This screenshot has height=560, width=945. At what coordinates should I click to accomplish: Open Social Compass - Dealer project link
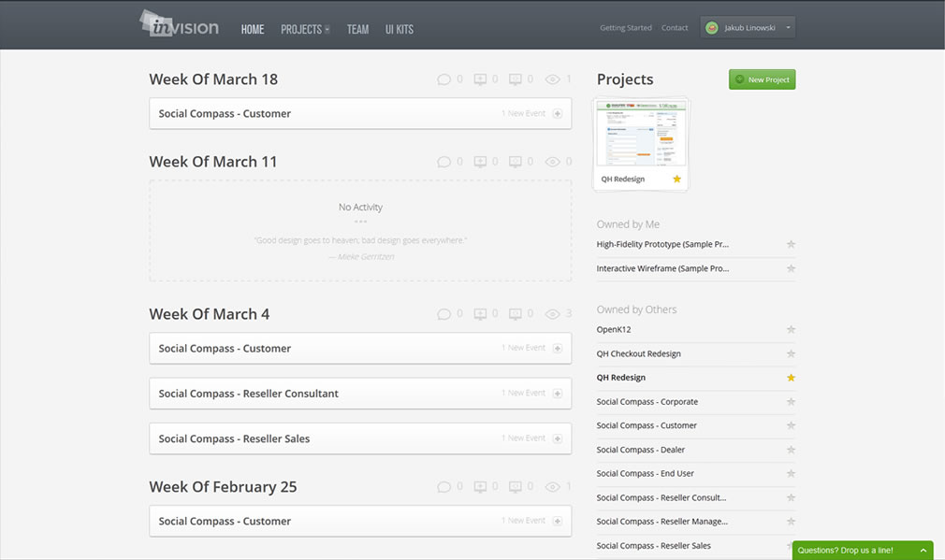pos(641,450)
